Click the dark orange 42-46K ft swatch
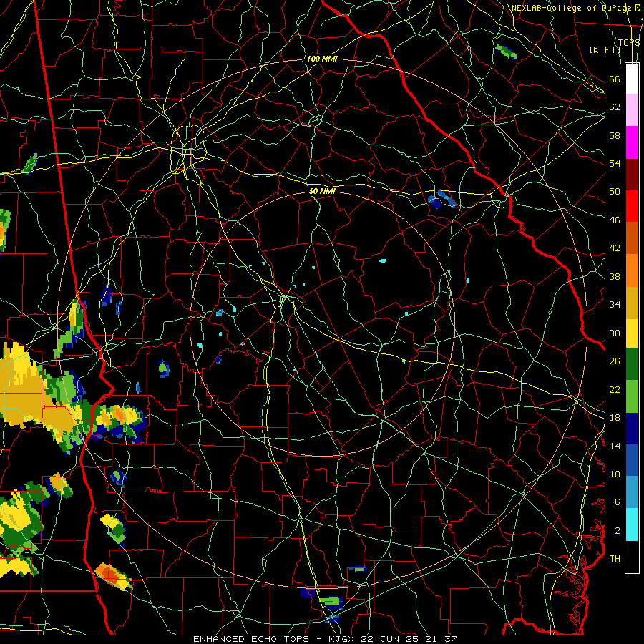The image size is (644, 644). pos(632,238)
